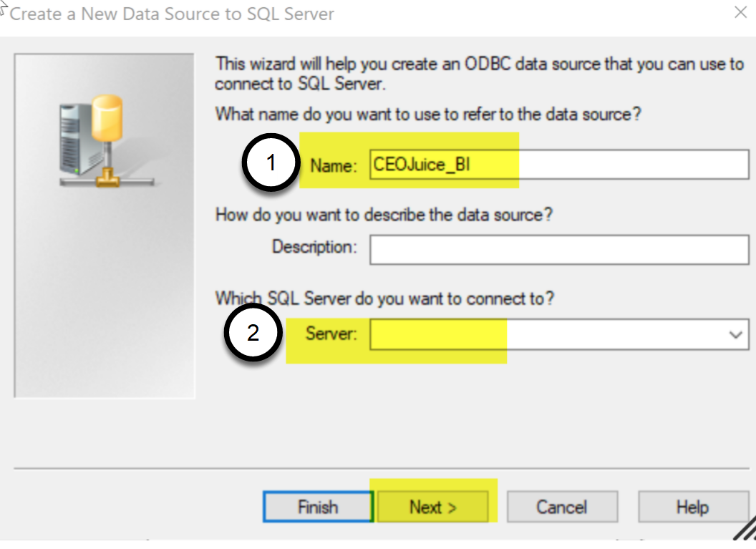The height and width of the screenshot is (549, 756).
Task: Click the server and database wizard icon
Action: [x=107, y=141]
